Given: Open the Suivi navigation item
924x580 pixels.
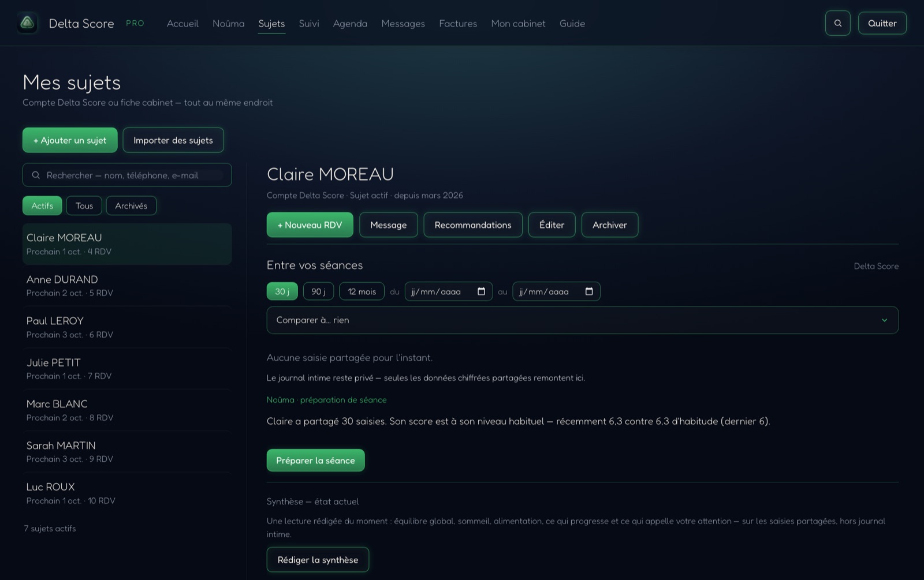Looking at the screenshot, I should (x=309, y=24).
